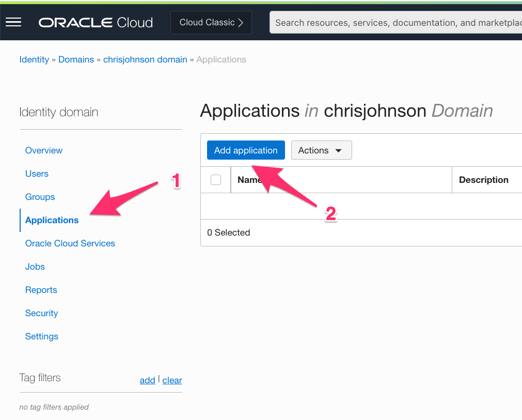Open Domains breadcrumb link
The height and width of the screenshot is (420, 522).
pyautogui.click(x=76, y=59)
